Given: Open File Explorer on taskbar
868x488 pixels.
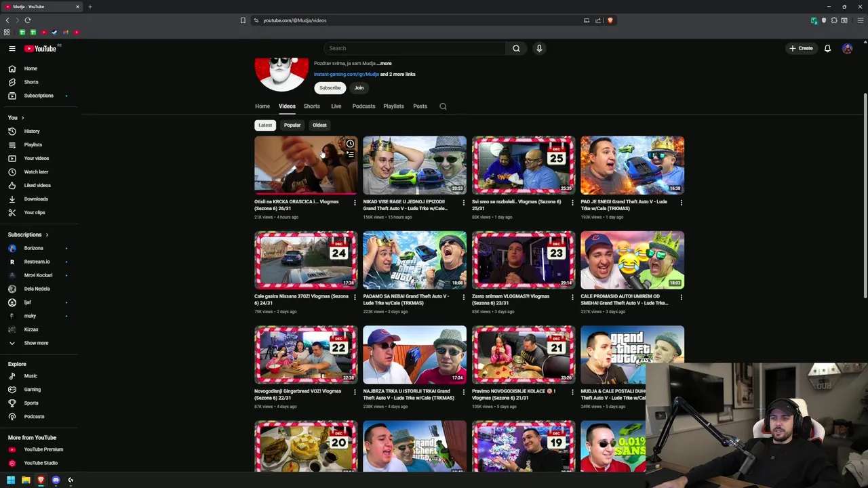Looking at the screenshot, I should [26, 480].
